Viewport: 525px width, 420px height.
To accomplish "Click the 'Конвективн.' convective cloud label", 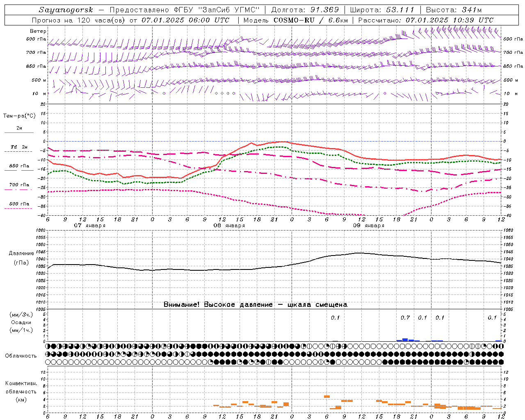I will pos(21,383).
